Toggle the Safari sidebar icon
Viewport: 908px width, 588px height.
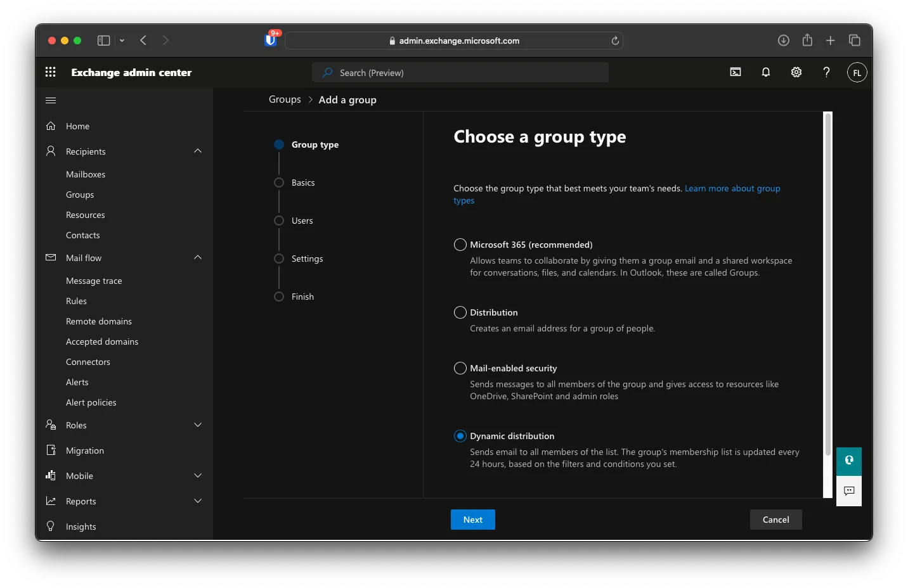pos(103,41)
